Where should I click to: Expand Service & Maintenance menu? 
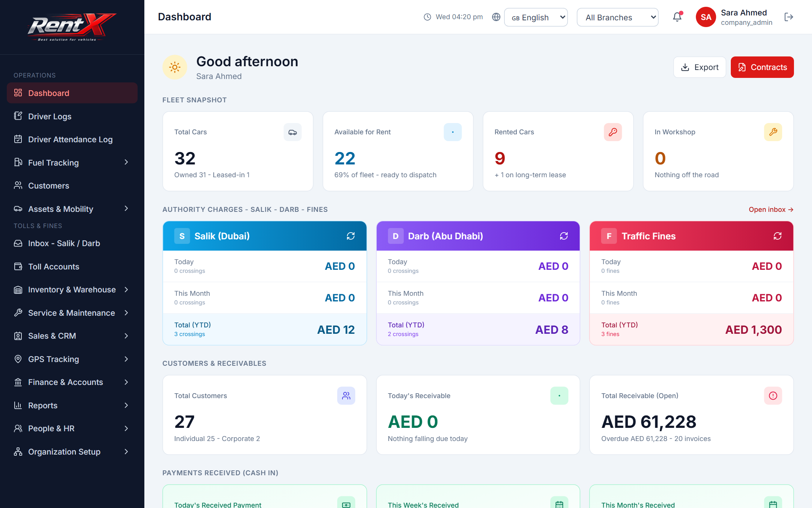(72, 313)
